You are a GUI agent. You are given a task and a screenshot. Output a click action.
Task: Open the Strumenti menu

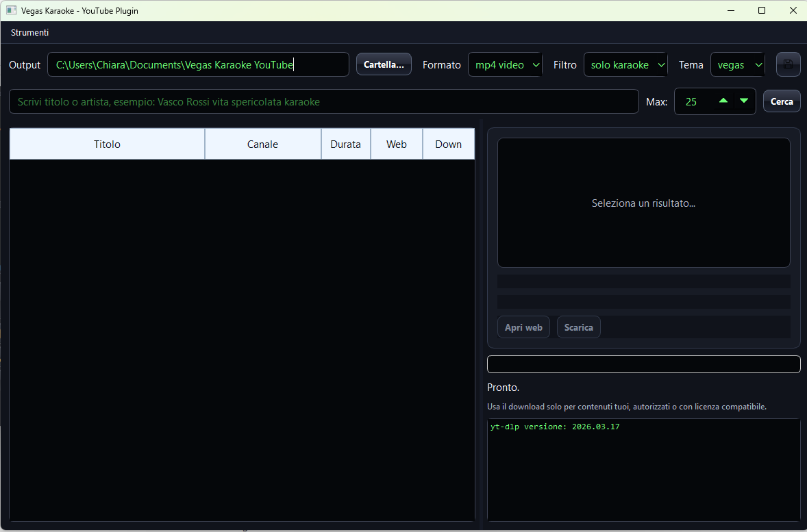[x=30, y=32]
